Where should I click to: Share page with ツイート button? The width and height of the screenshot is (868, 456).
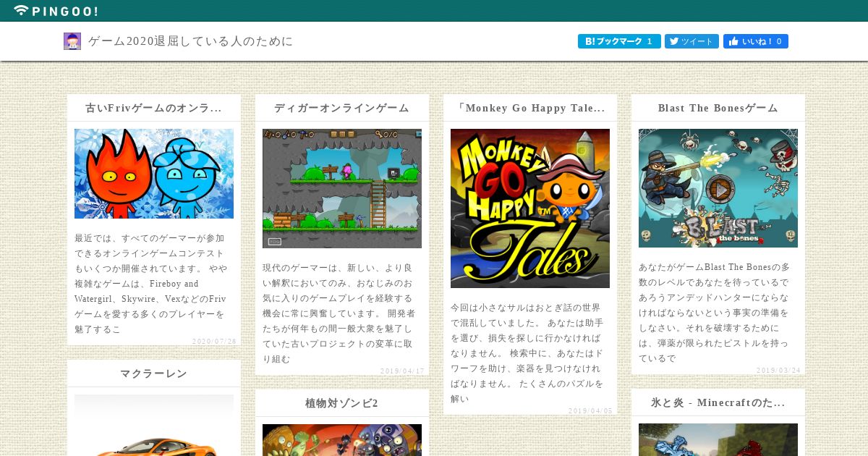point(692,41)
